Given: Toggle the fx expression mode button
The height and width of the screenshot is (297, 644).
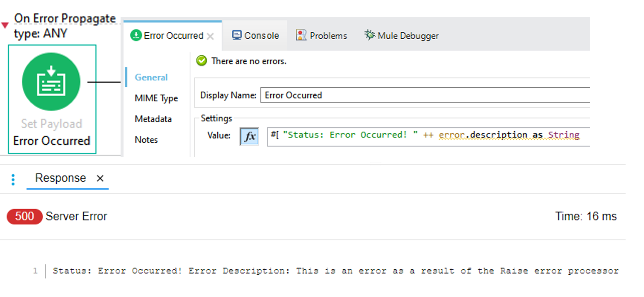Looking at the screenshot, I should 249,136.
